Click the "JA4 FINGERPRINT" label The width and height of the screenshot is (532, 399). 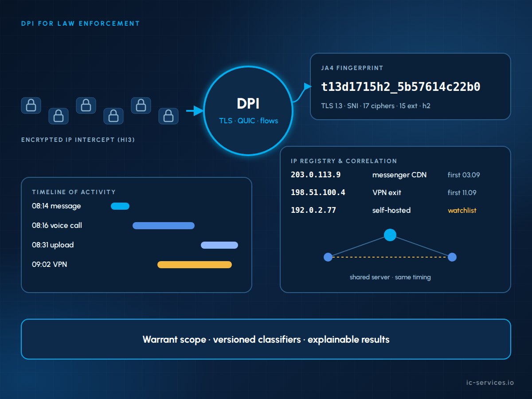pos(352,68)
